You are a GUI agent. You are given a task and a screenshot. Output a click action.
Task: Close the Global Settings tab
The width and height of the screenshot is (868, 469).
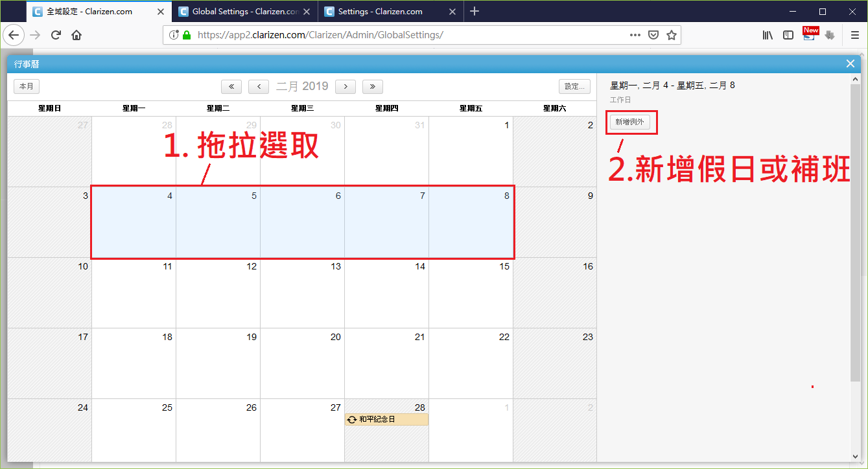click(307, 12)
